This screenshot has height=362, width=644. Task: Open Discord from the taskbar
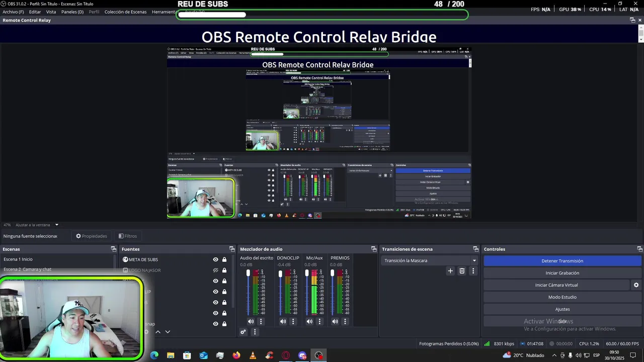[x=302, y=355]
